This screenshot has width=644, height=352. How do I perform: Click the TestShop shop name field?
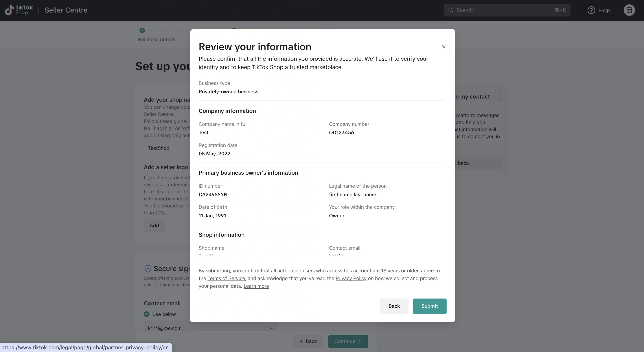click(x=167, y=148)
